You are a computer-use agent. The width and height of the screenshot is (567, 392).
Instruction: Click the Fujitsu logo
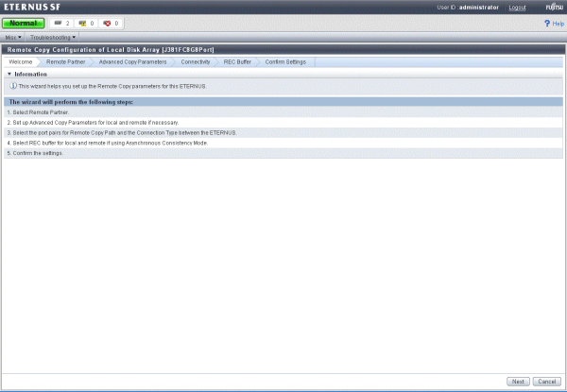tap(555, 8)
